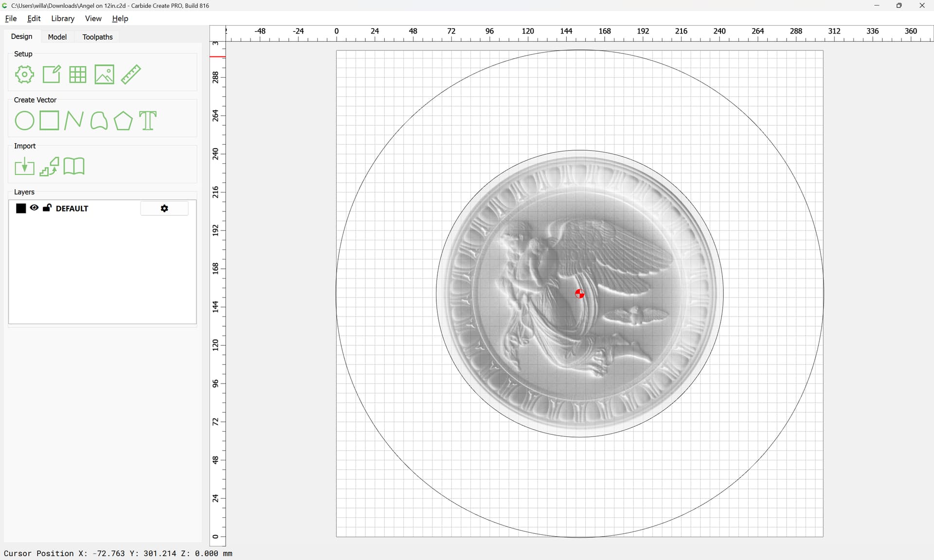
Task: Click the Import file icon
Action: tap(24, 166)
